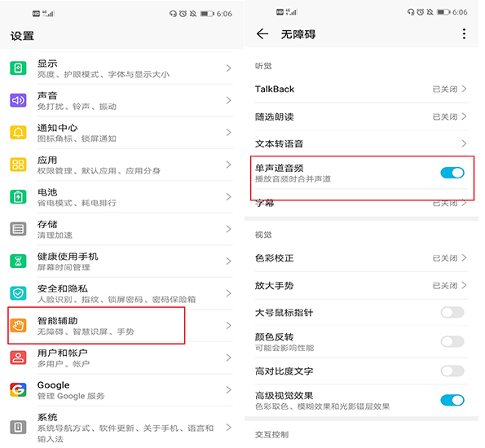The width and height of the screenshot is (485, 448).
Task: Tap the purple Sound speaker icon
Action: (18, 100)
